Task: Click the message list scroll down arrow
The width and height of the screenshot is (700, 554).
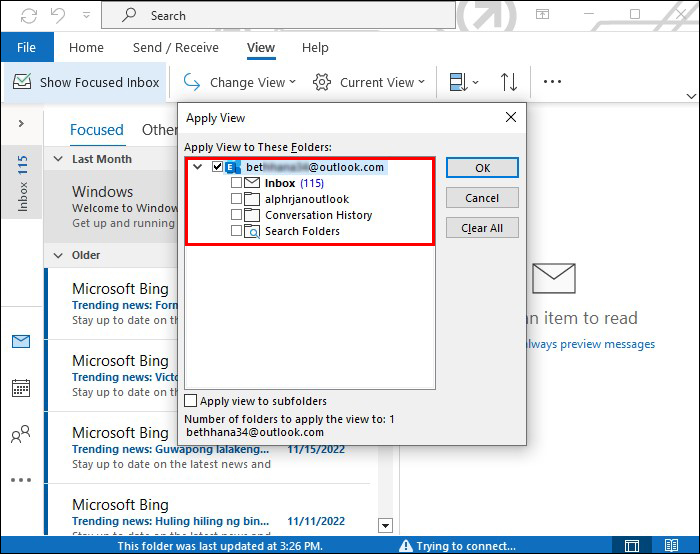Action: point(385,525)
